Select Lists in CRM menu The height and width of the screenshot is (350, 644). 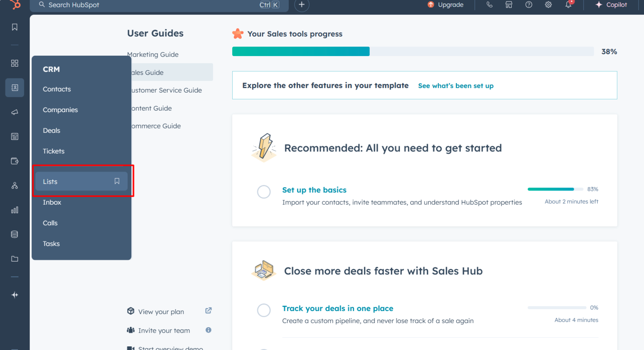(81, 181)
